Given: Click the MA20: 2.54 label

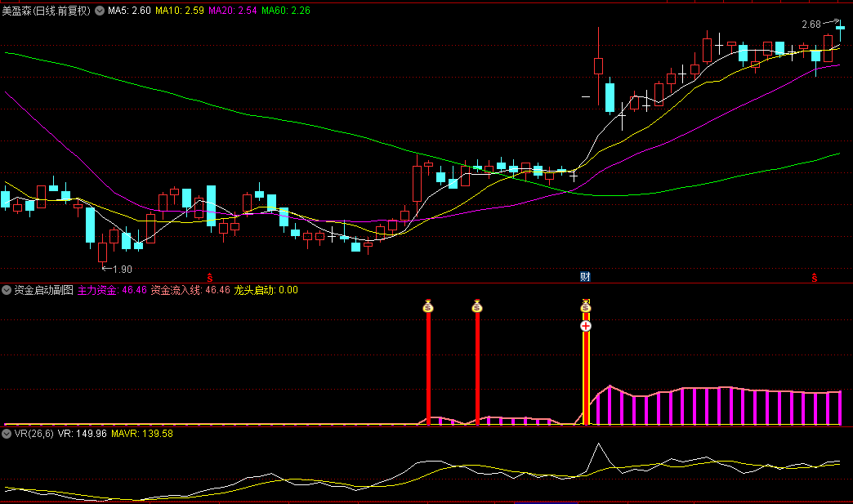Looking at the screenshot, I should click(233, 11).
